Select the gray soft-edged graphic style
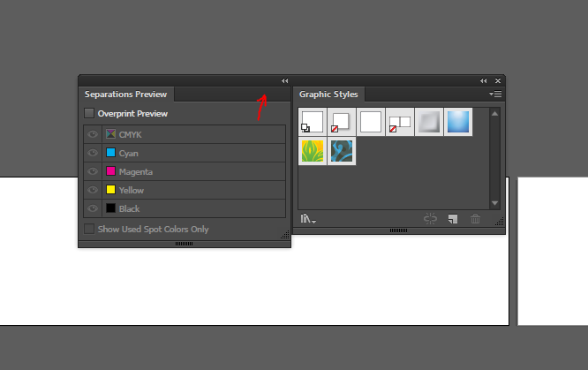This screenshot has width=588, height=370. coord(429,122)
